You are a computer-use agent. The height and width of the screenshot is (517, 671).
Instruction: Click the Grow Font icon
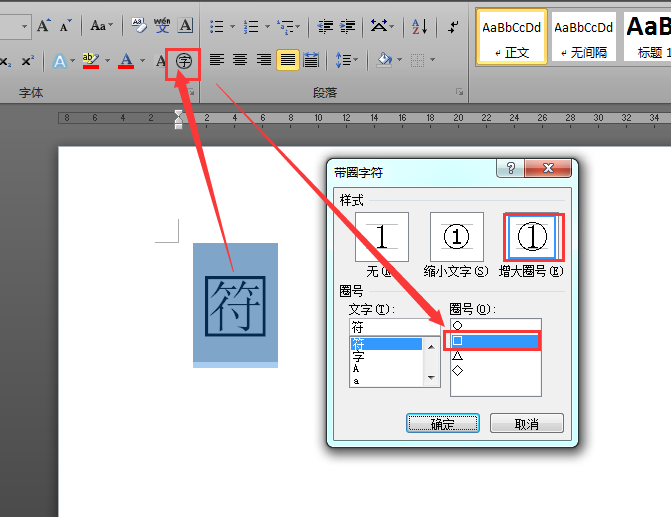[43, 26]
